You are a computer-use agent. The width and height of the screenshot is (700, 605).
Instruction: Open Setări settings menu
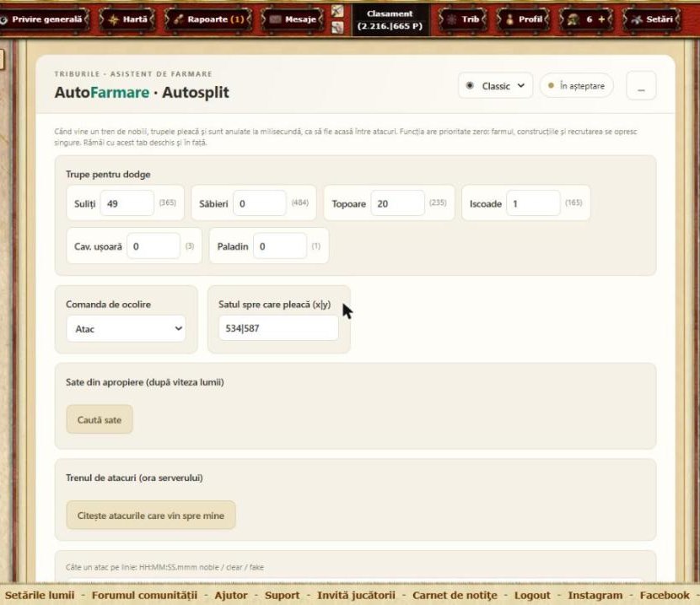(652, 19)
